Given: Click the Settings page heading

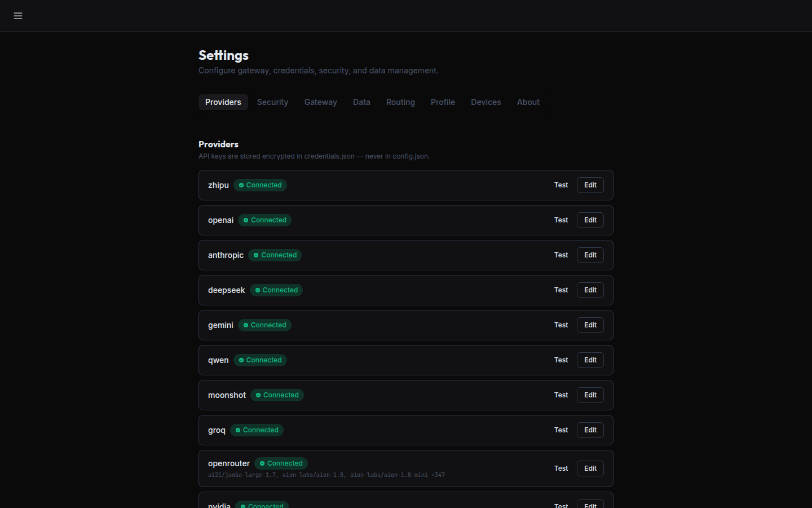Looking at the screenshot, I should [223, 55].
